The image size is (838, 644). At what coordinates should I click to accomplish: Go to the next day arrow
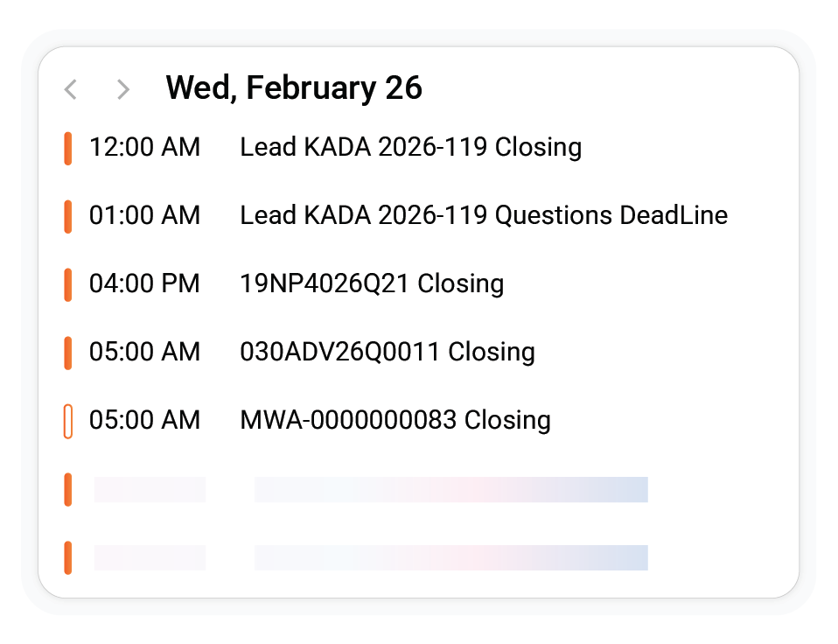pyautogui.click(x=123, y=89)
